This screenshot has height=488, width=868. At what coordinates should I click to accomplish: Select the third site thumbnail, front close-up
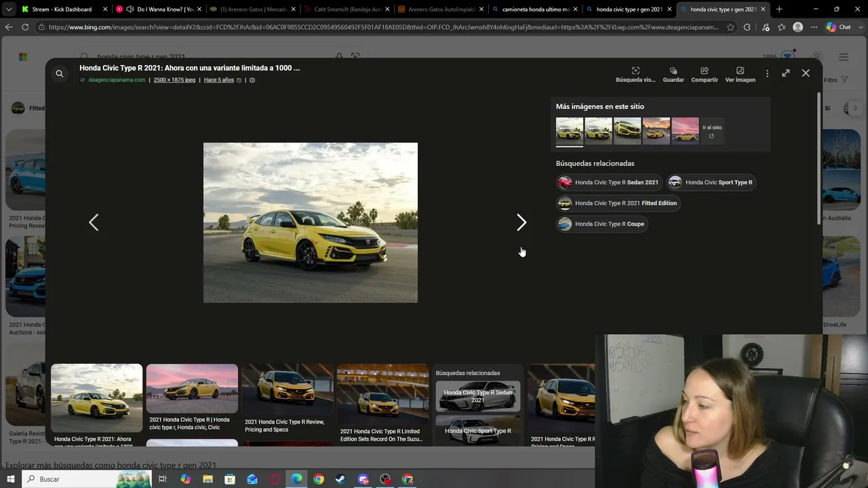[627, 131]
